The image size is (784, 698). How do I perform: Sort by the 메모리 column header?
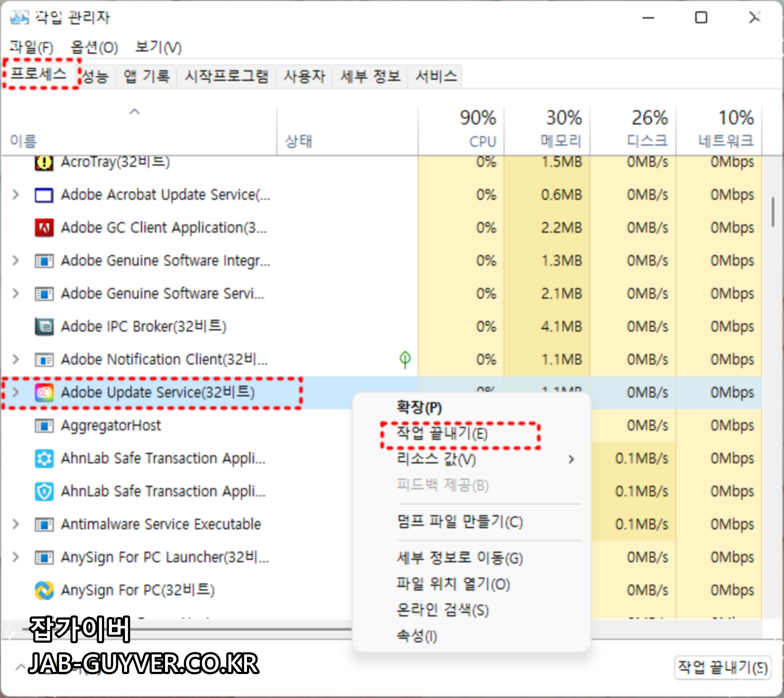(547, 130)
